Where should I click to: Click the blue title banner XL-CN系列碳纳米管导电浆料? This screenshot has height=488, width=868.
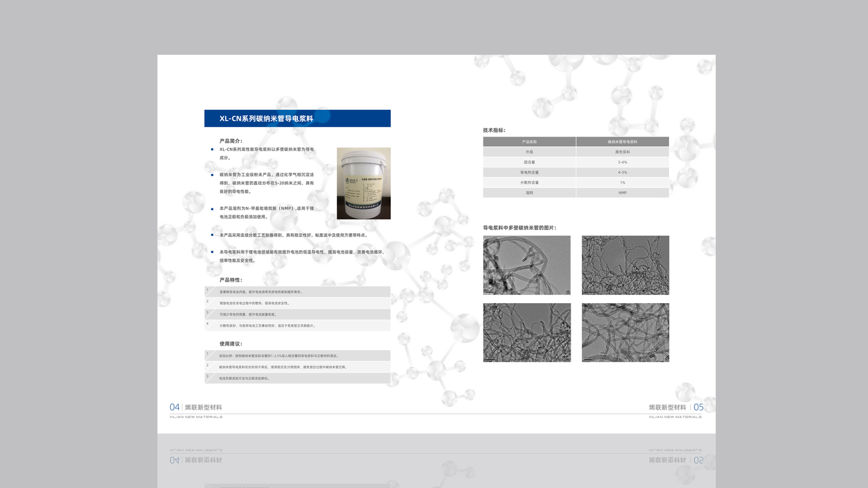coord(297,118)
